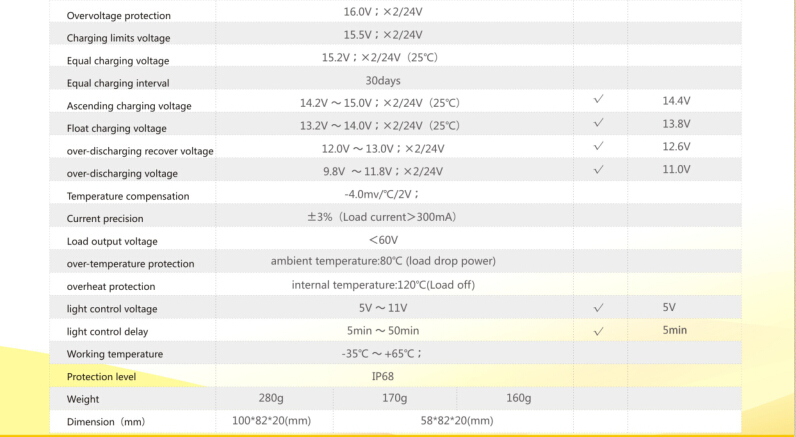Click the Overvoltage protection row label

tap(118, 16)
